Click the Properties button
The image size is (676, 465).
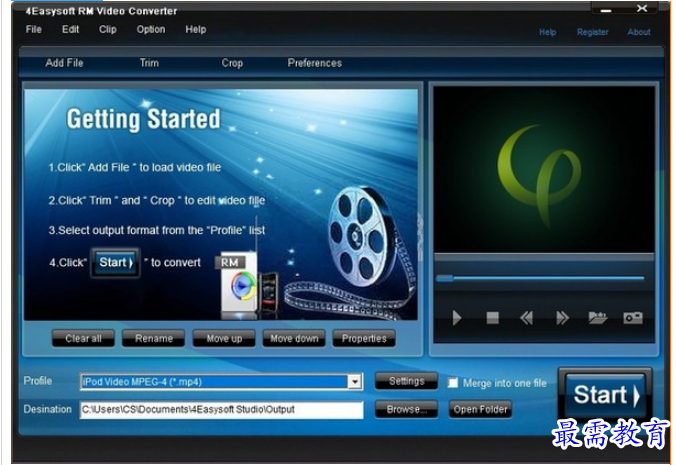tap(364, 338)
